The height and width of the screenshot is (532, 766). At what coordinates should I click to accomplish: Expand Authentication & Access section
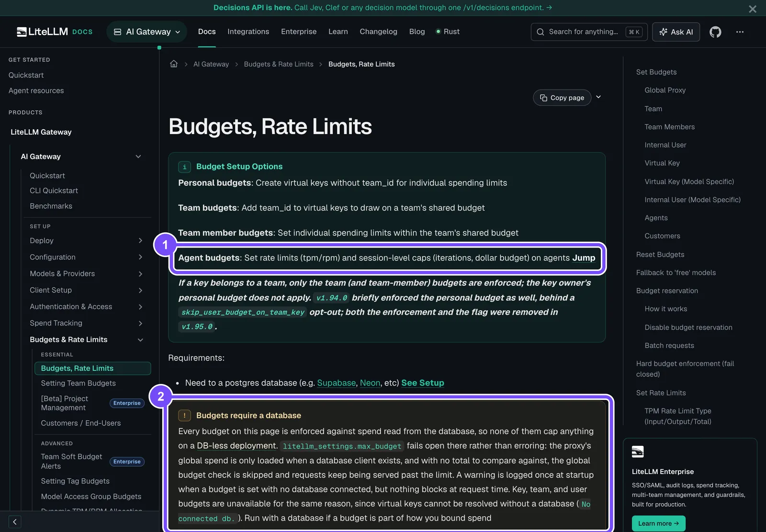(140, 306)
